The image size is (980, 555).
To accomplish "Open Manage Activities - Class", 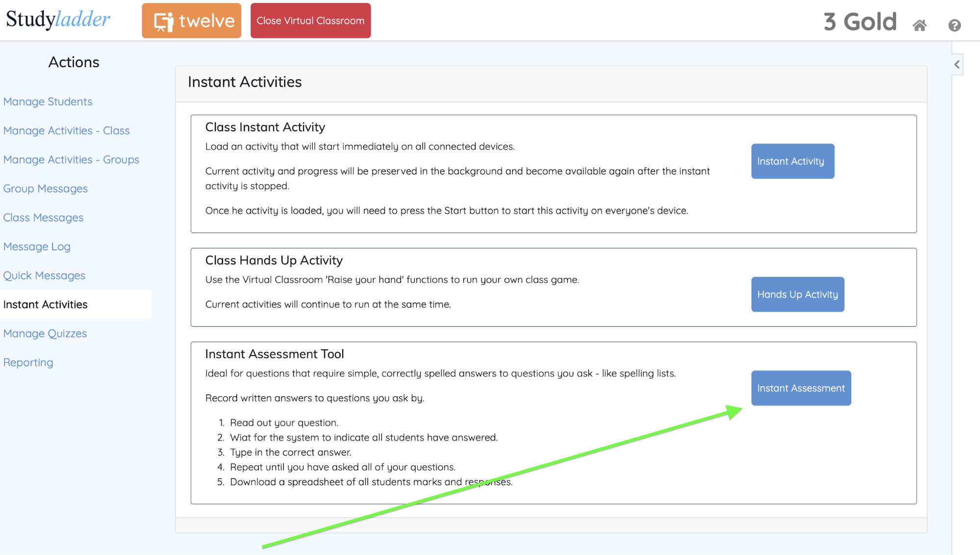I will pyautogui.click(x=66, y=130).
